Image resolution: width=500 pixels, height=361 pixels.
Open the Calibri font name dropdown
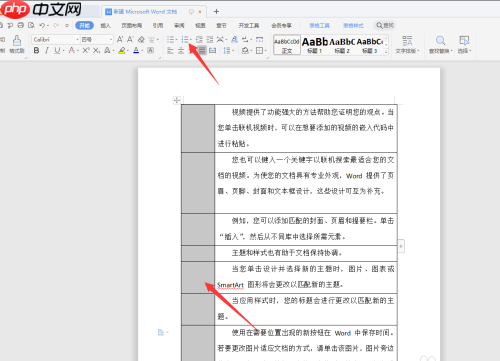click(x=78, y=39)
